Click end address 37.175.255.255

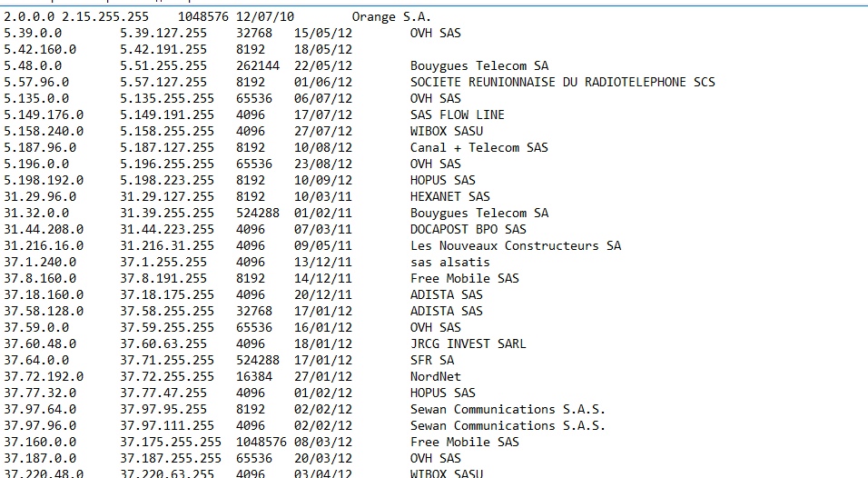(171, 442)
